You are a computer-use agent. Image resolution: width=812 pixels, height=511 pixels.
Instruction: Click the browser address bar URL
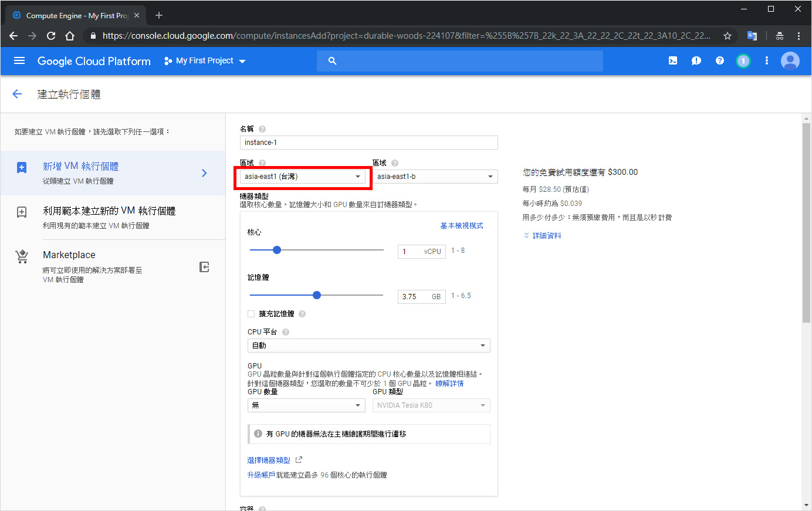tap(406, 36)
